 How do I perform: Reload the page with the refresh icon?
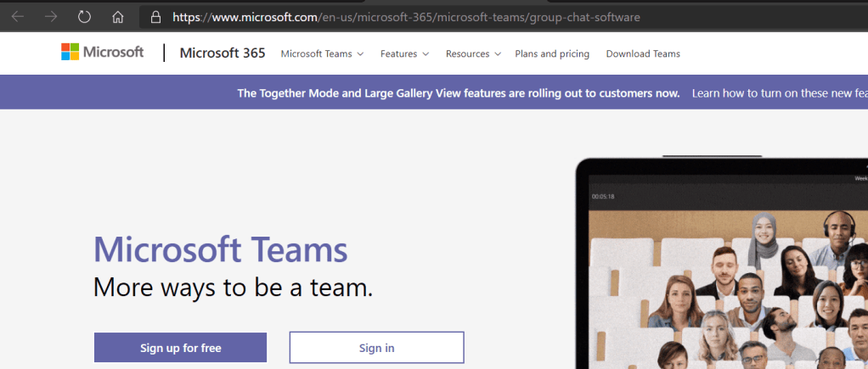click(x=84, y=17)
